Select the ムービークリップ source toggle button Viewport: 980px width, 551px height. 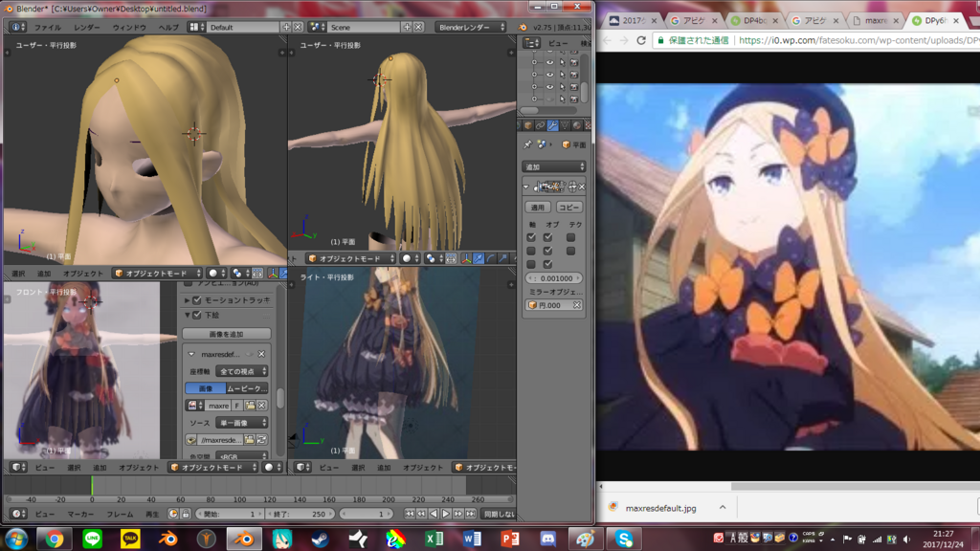[248, 388]
